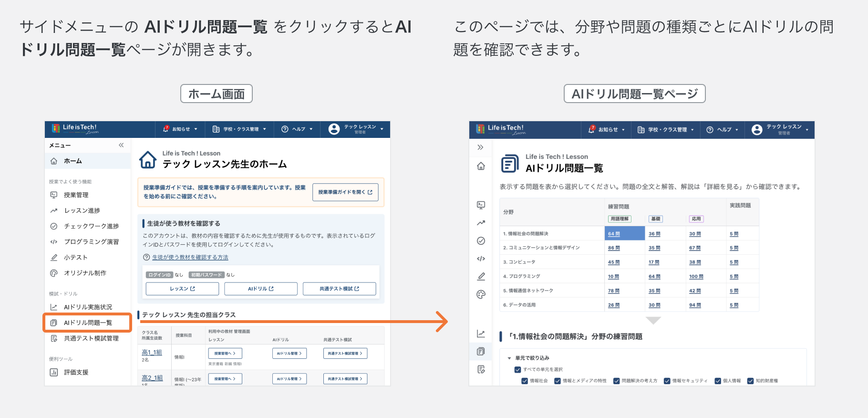
Task: Click the help circle icon on the AI drill page header
Action: (710, 130)
